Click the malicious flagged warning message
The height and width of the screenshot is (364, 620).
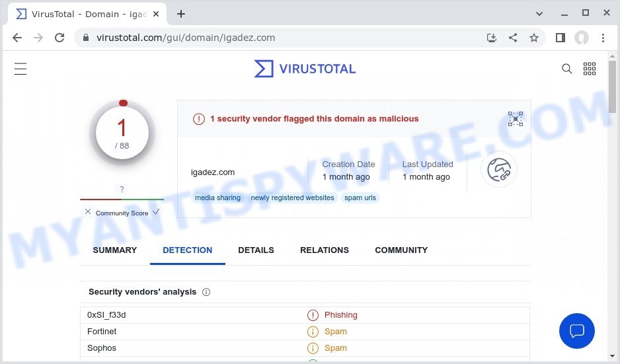coord(314,119)
